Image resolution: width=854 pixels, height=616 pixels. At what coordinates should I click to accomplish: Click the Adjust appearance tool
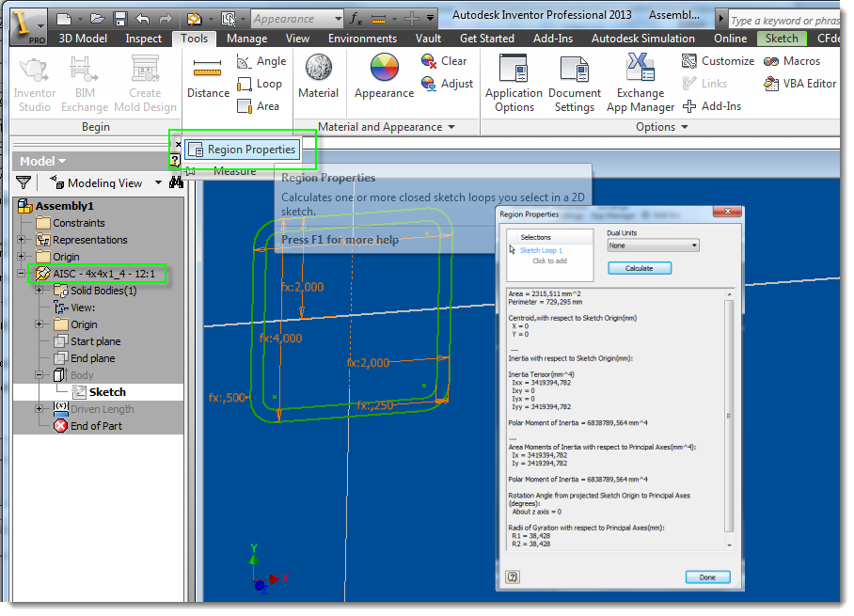[x=447, y=84]
